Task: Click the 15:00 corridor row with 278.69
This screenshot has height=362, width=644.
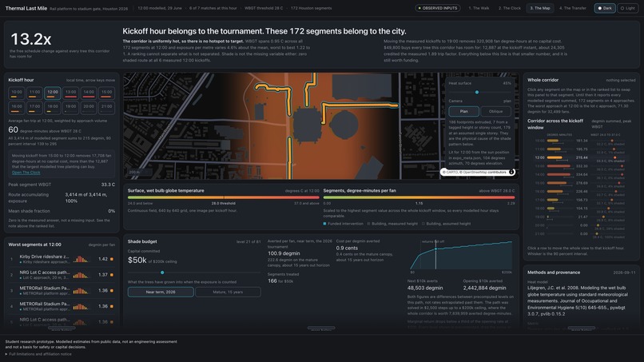Action: click(581, 183)
